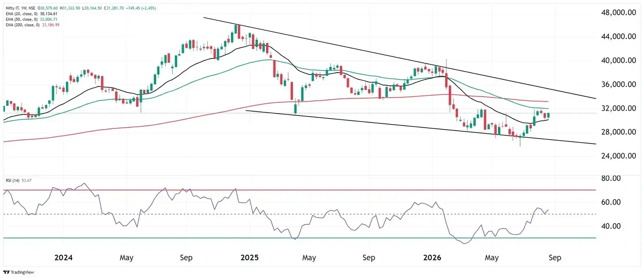
Task: Click the RSI 40.00 axis label
Action: pos(611,226)
